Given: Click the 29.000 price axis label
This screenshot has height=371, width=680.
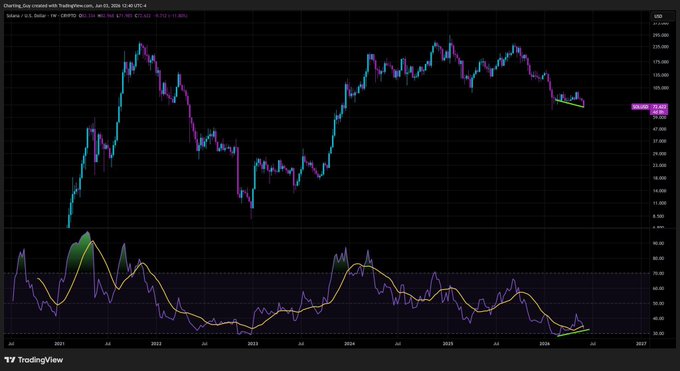Looking at the screenshot, I should (660, 153).
